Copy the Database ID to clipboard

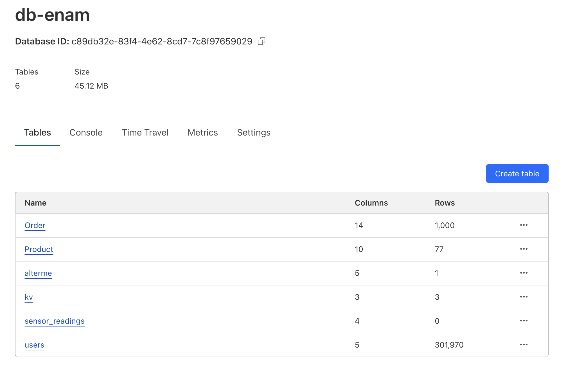[262, 41]
